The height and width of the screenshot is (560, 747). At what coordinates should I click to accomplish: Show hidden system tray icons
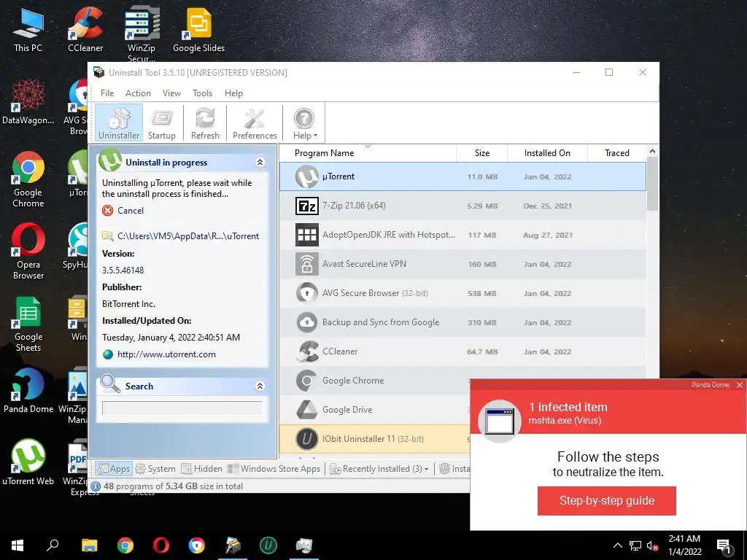coord(617,545)
